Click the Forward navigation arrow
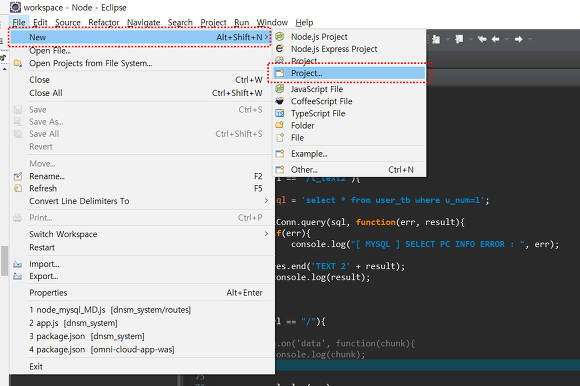 [x=519, y=39]
